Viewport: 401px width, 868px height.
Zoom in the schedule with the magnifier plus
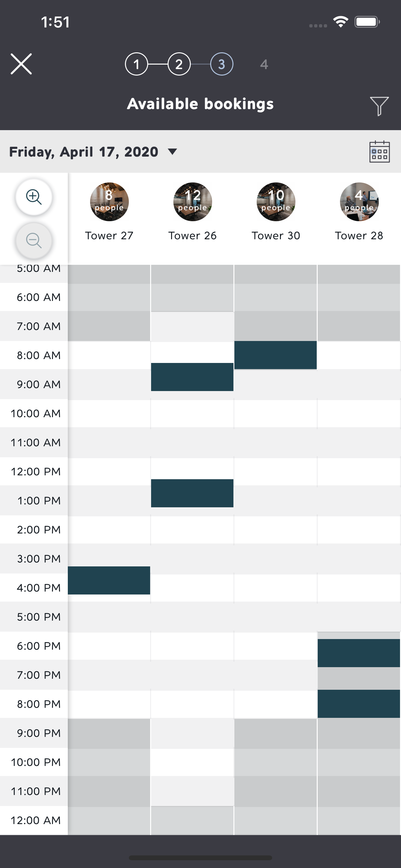click(34, 197)
